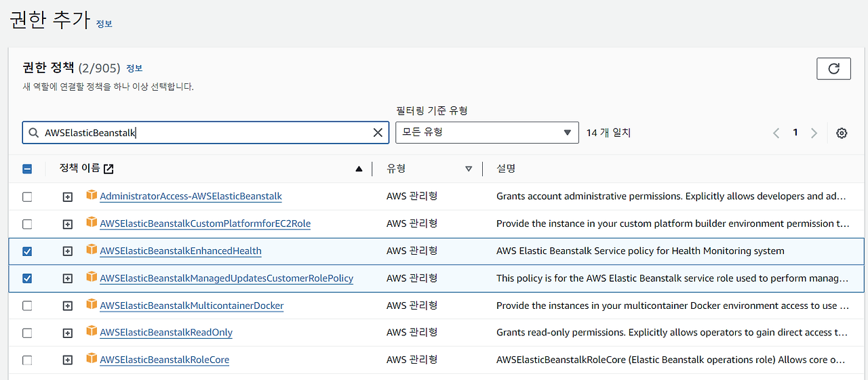868x380 pixels.
Task: Open AdministratorAccess-AWSElasticBeanstalk policy link
Action: [191, 196]
